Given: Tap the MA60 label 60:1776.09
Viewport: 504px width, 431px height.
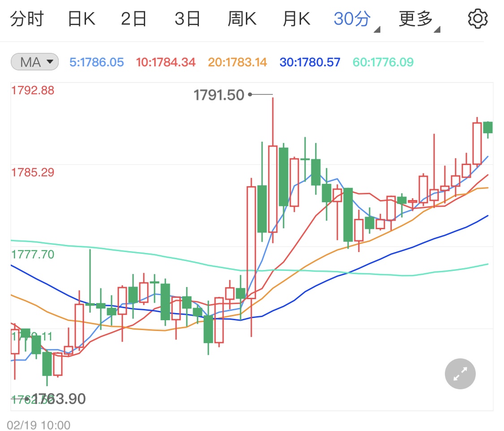Looking at the screenshot, I should 383,62.
